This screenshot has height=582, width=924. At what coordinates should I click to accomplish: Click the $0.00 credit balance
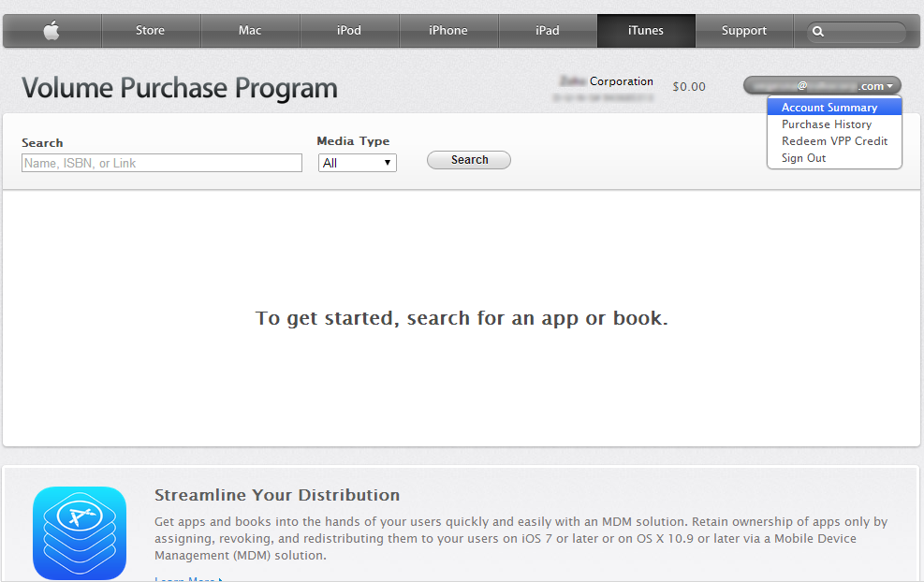coord(689,87)
